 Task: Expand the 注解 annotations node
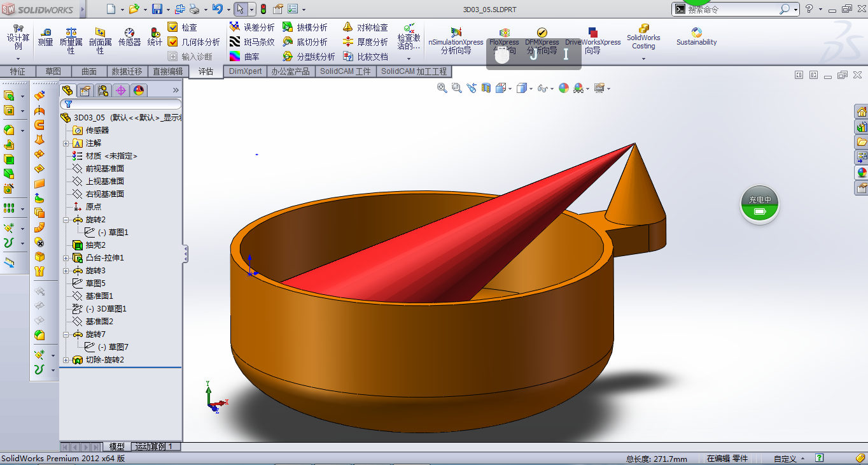click(x=66, y=143)
